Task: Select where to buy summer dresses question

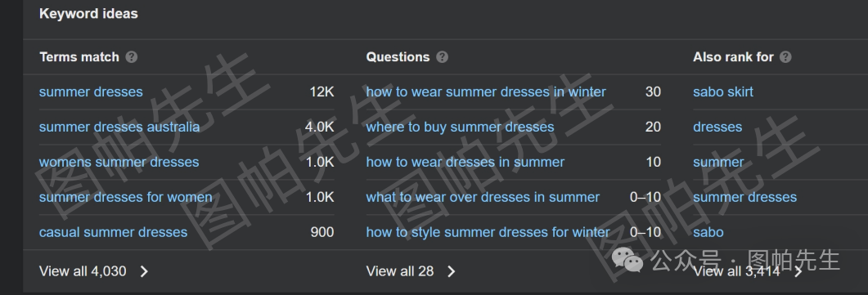Action: pyautogui.click(x=460, y=127)
